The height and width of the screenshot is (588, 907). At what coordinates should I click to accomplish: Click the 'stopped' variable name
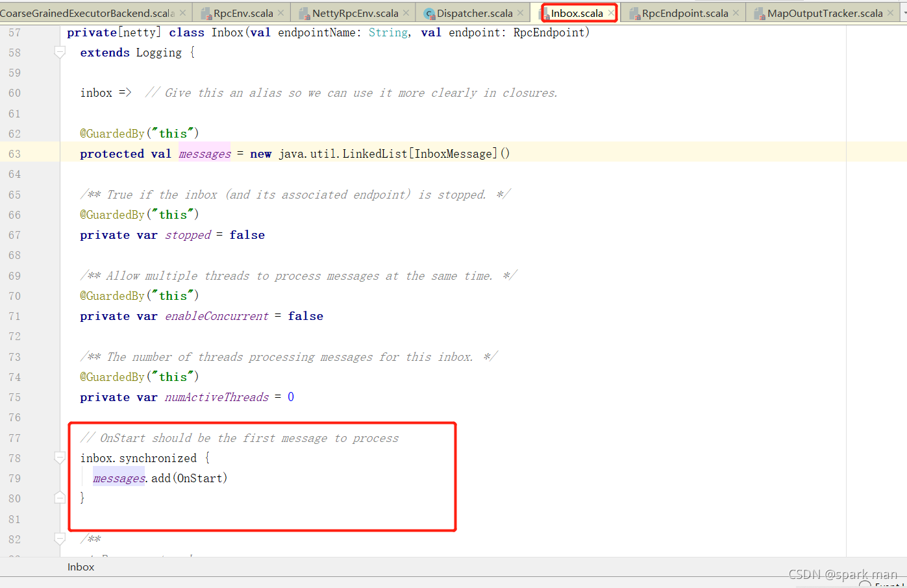188,235
